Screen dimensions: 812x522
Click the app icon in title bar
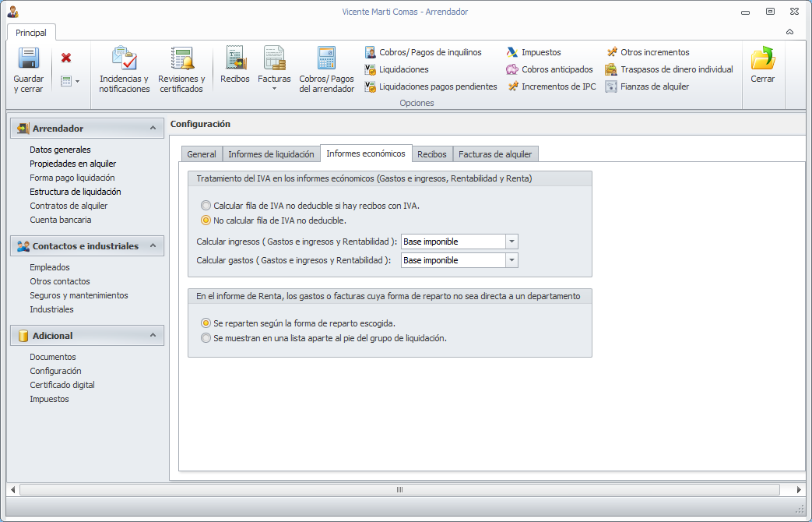13,12
